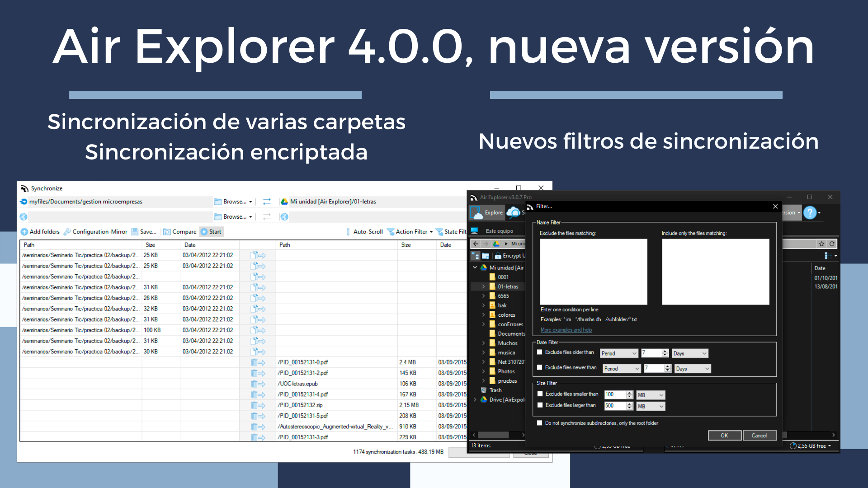Click the Auto-Scroll icon in toolbar
The image size is (868, 488).
(344, 232)
